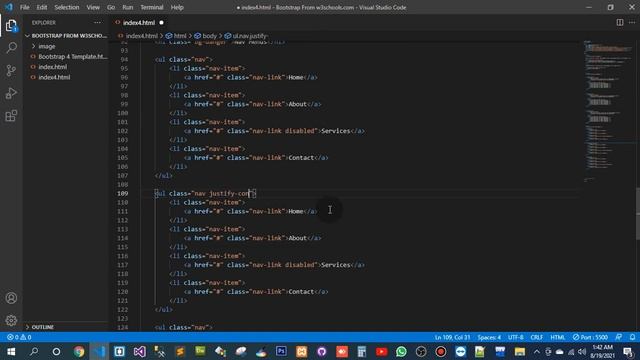The width and height of the screenshot is (640, 360).
Task: Click html breadcrumb segment
Action: coord(180,36)
